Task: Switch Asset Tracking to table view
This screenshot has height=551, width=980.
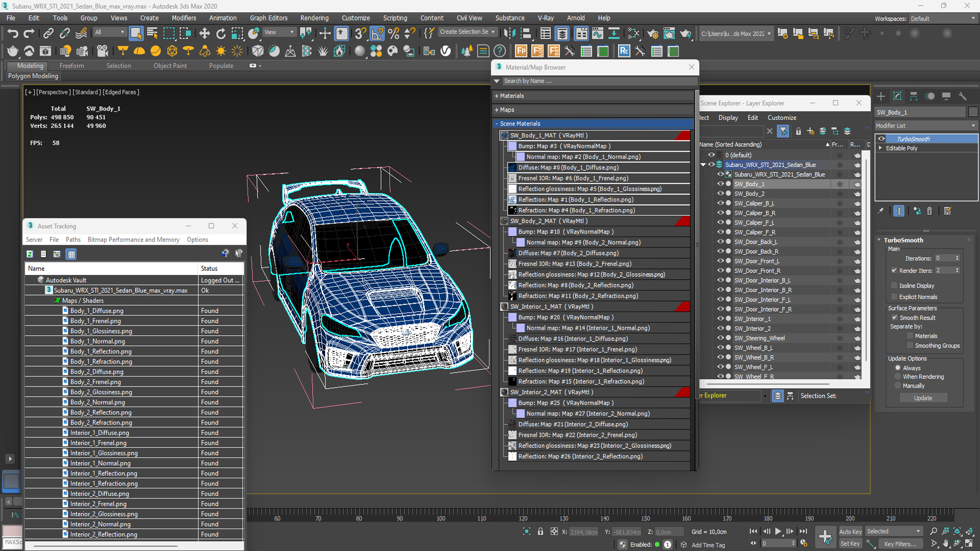Action: pos(71,254)
